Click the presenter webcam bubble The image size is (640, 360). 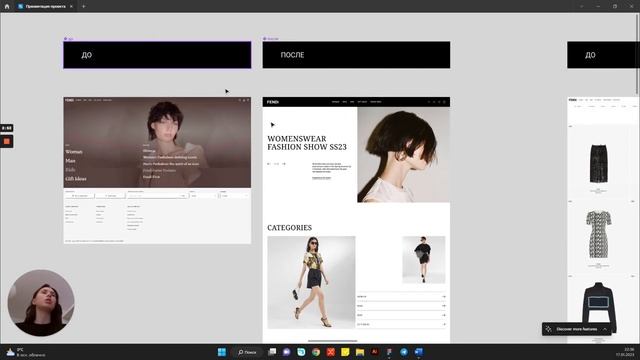pyautogui.click(x=41, y=303)
